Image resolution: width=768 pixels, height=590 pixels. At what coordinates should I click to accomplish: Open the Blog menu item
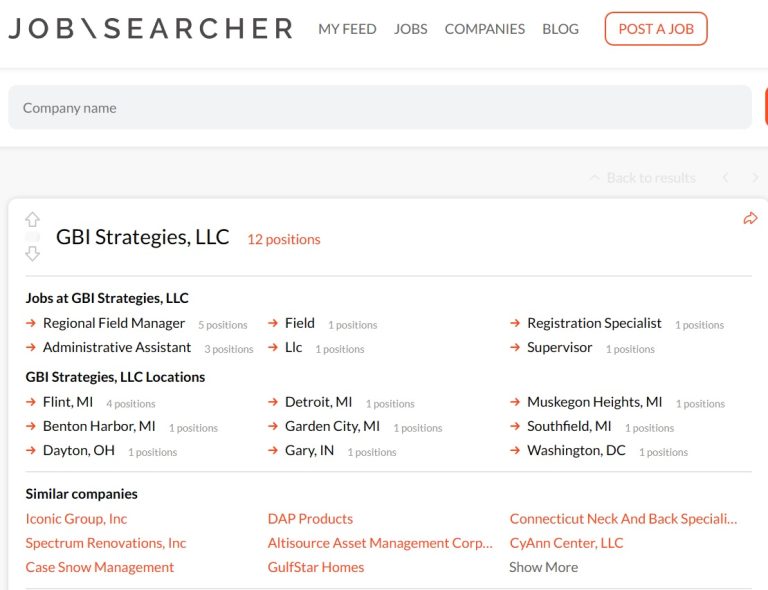coord(560,29)
